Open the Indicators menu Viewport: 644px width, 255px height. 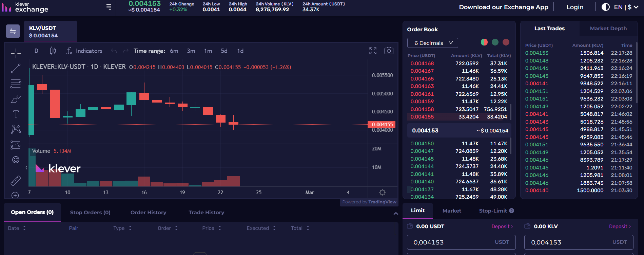84,51
